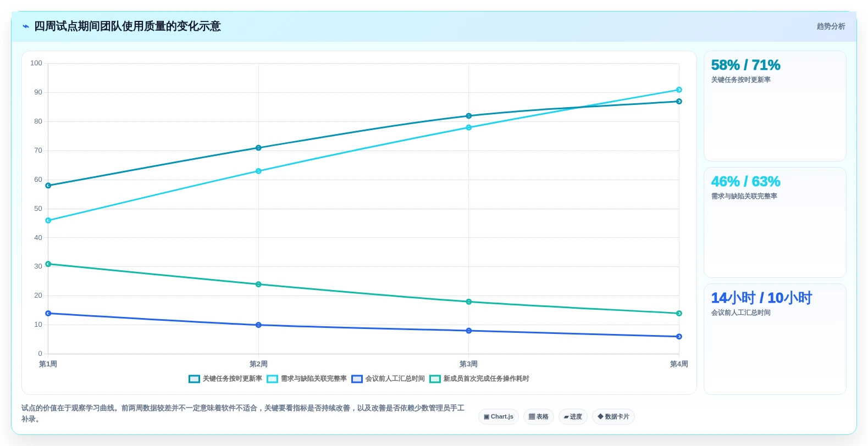
Task: Click 需求与缺陷关联完整率 week 4 point at 91
Action: [x=679, y=90]
